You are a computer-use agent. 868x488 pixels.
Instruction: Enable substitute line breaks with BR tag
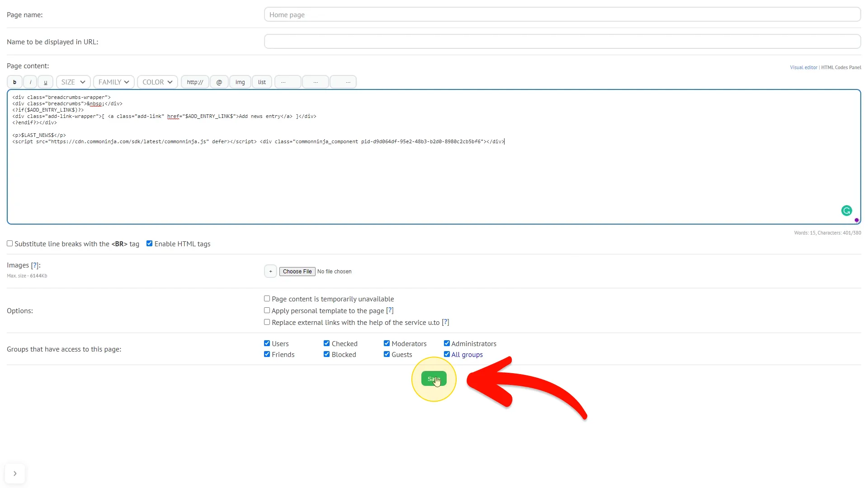tap(9, 244)
